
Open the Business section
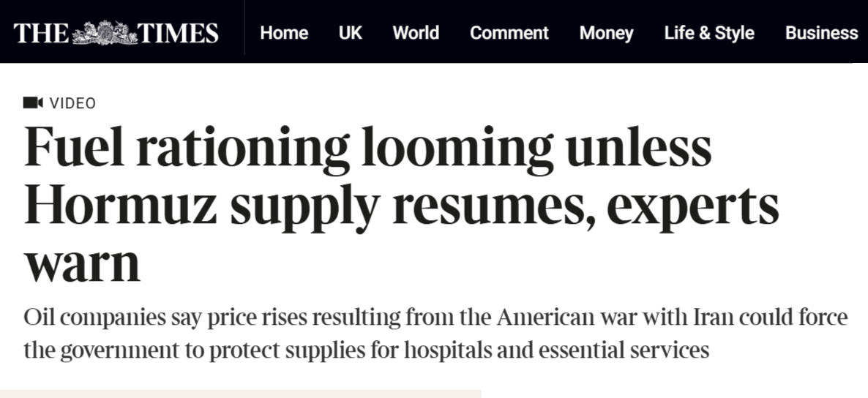pos(821,33)
